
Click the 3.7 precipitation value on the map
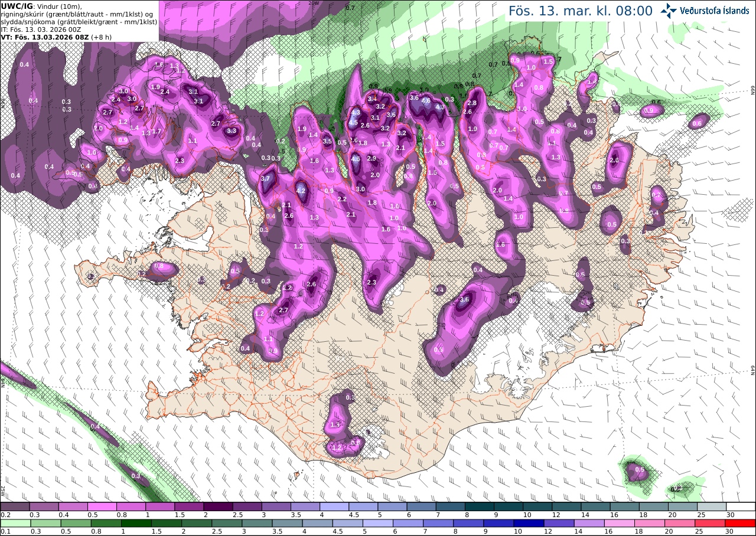click(265, 179)
